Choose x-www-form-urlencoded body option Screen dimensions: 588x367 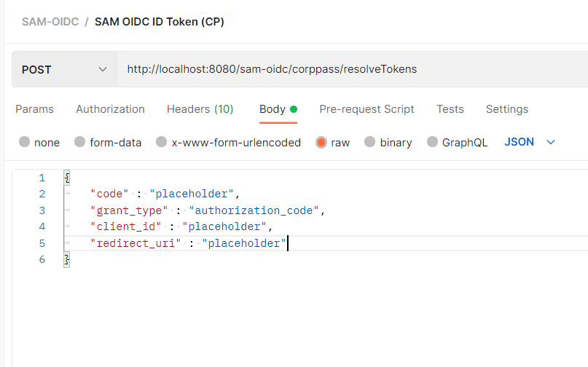[161, 142]
